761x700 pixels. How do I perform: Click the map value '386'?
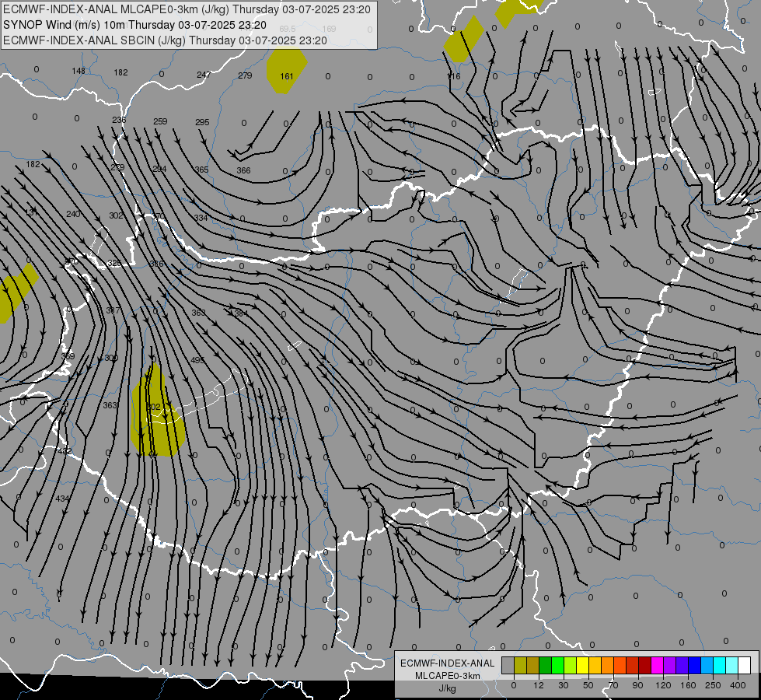(x=157, y=264)
